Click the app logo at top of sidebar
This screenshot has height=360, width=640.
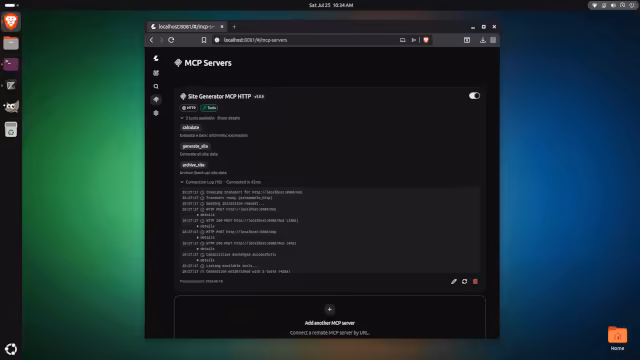(x=156, y=58)
